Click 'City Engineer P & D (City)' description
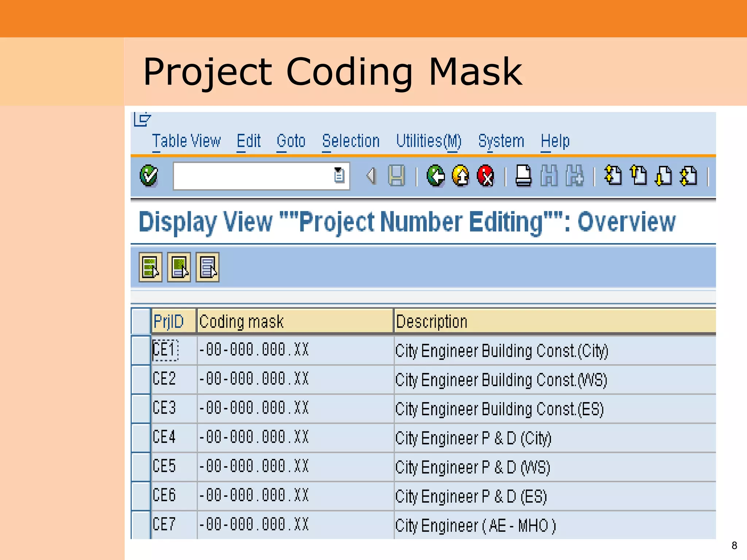The width and height of the screenshot is (747, 560). (x=473, y=439)
